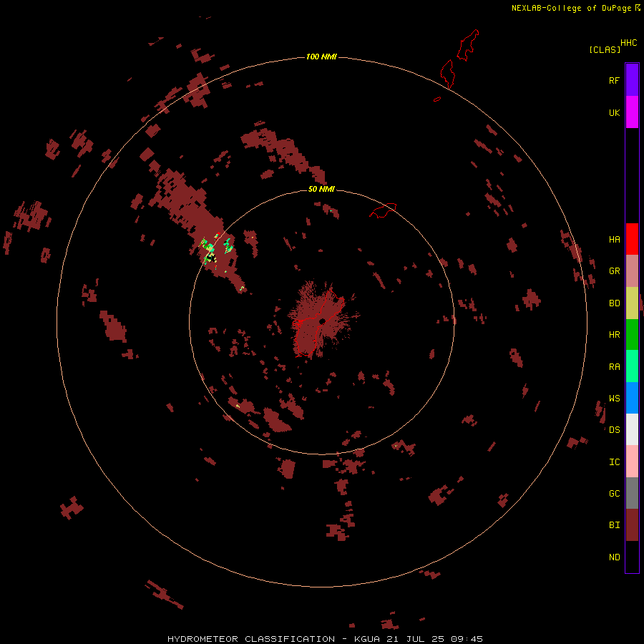Select the HA legend label

click(x=614, y=240)
